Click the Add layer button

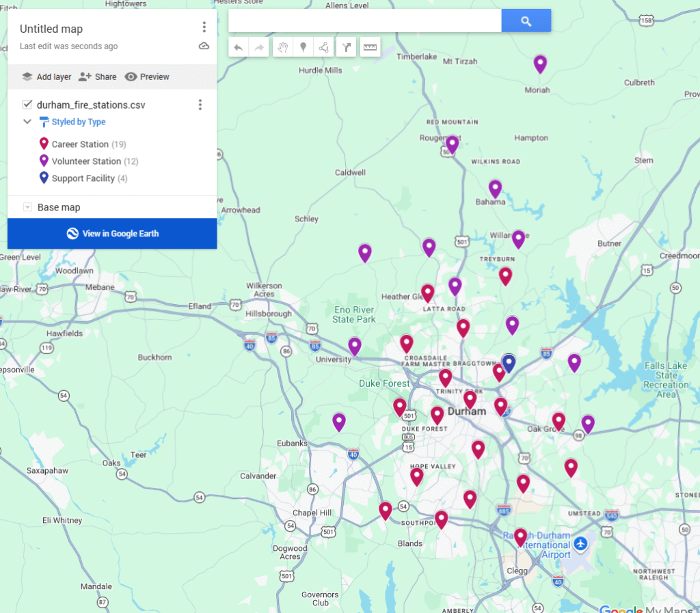pyautogui.click(x=46, y=77)
